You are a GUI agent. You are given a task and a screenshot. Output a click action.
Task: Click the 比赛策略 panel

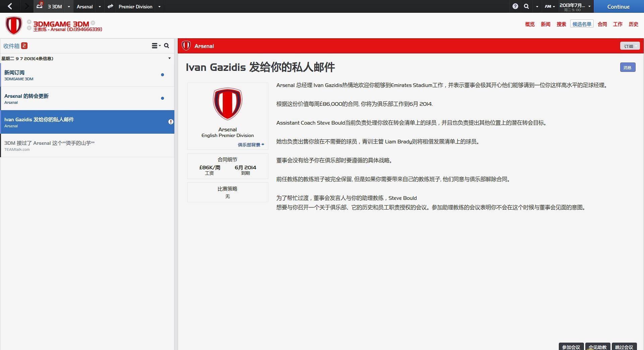coord(228,192)
